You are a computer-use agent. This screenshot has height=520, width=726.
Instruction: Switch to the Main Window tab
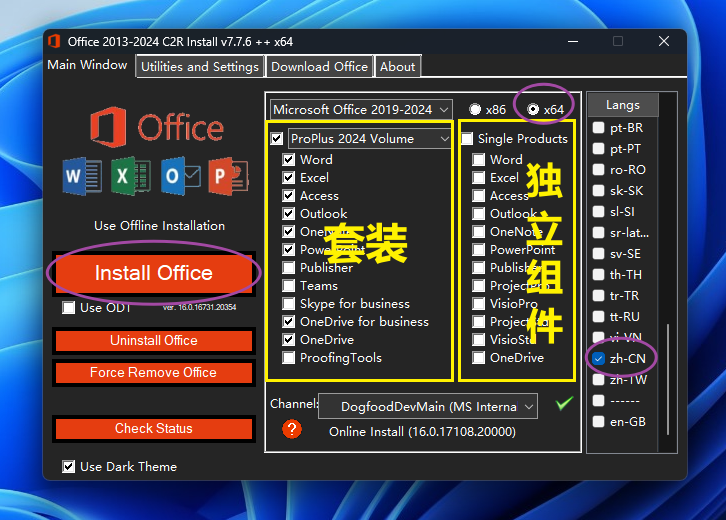(x=87, y=65)
